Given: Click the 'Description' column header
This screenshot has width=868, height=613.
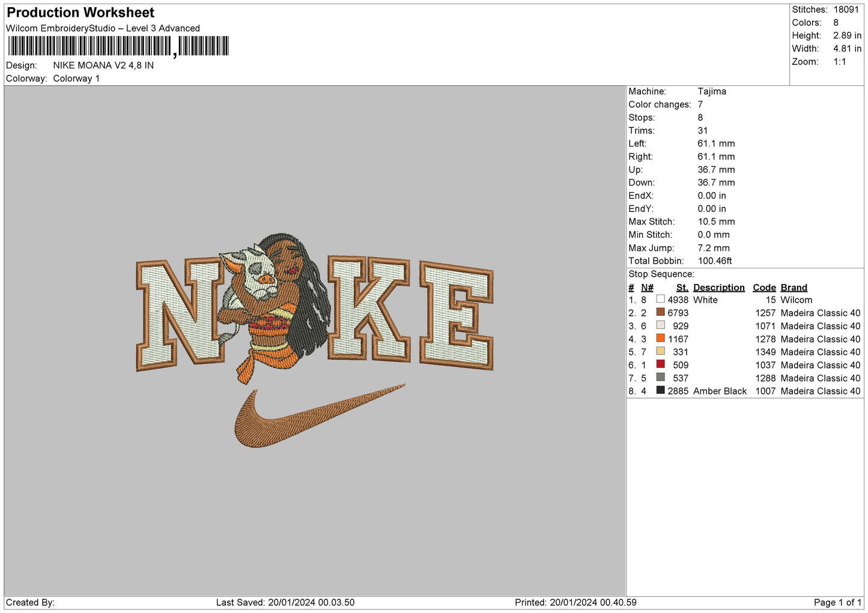Looking at the screenshot, I should (x=718, y=288).
